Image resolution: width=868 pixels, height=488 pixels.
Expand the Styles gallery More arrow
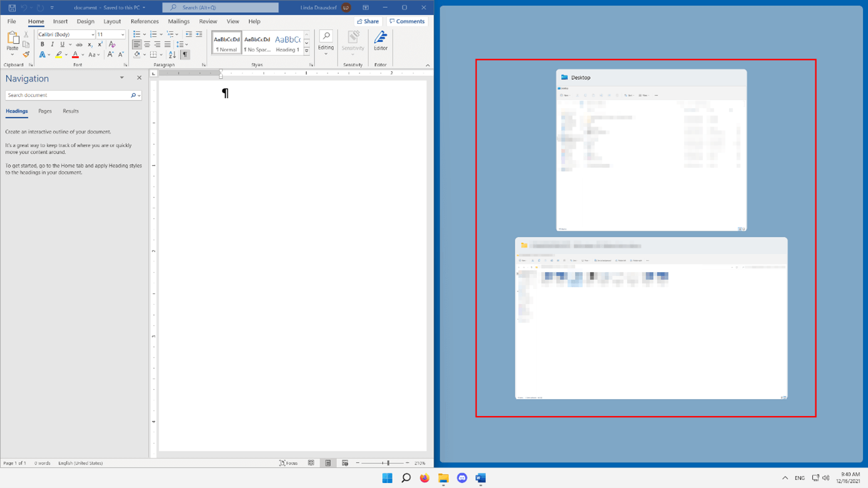307,51
